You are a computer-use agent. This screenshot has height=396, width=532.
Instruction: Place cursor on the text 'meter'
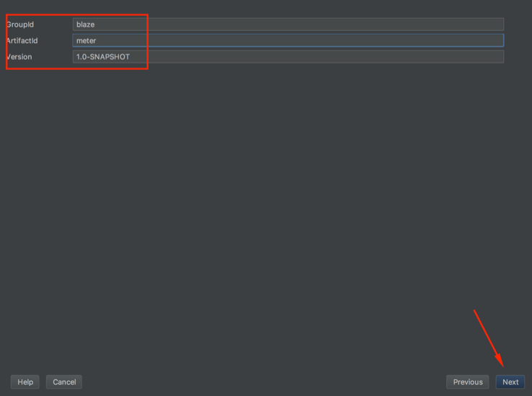(86, 40)
